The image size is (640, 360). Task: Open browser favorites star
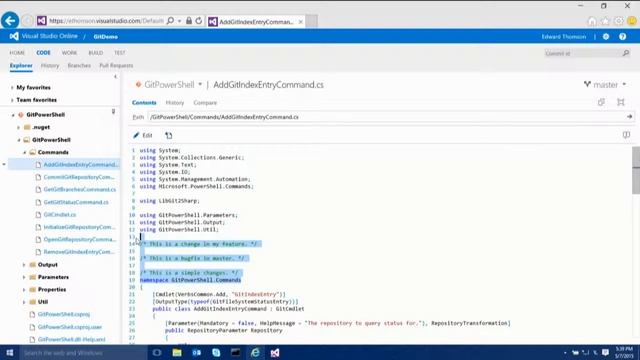click(605, 21)
